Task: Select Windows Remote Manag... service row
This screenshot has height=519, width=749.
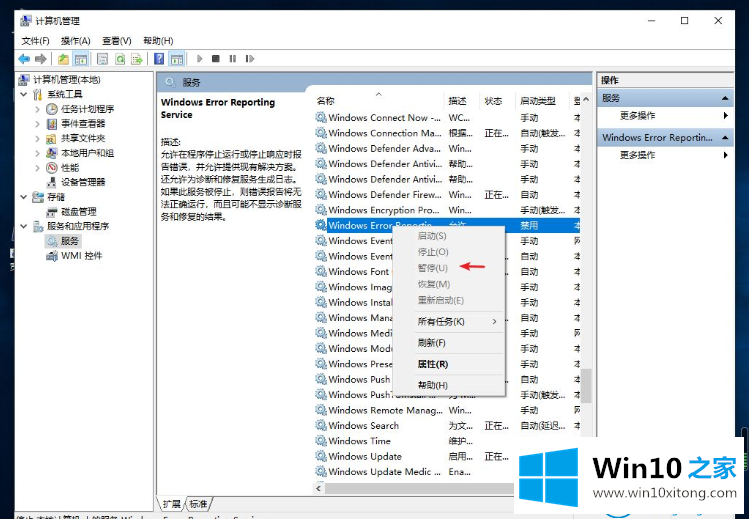Action: click(447, 410)
